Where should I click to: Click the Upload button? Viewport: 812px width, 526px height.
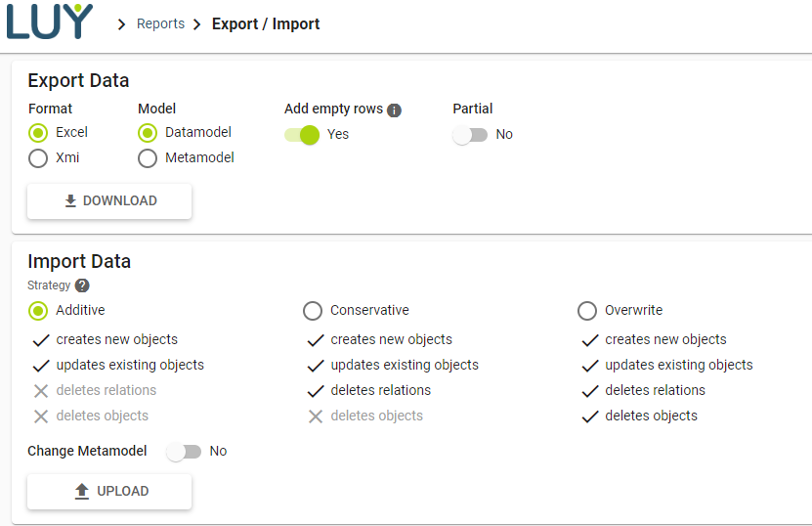click(x=109, y=492)
